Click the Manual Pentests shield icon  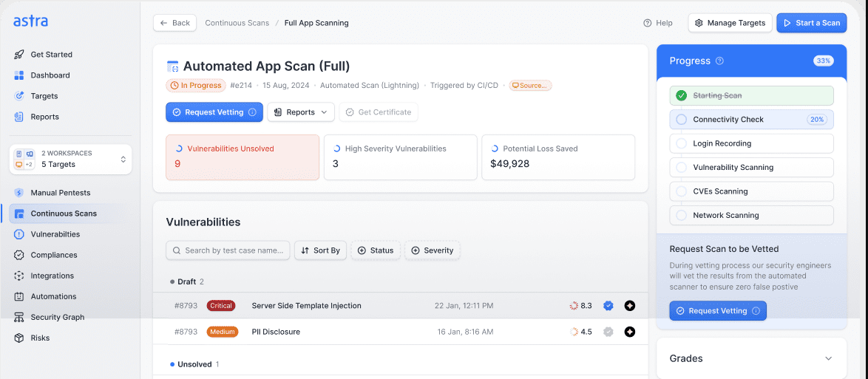18,193
